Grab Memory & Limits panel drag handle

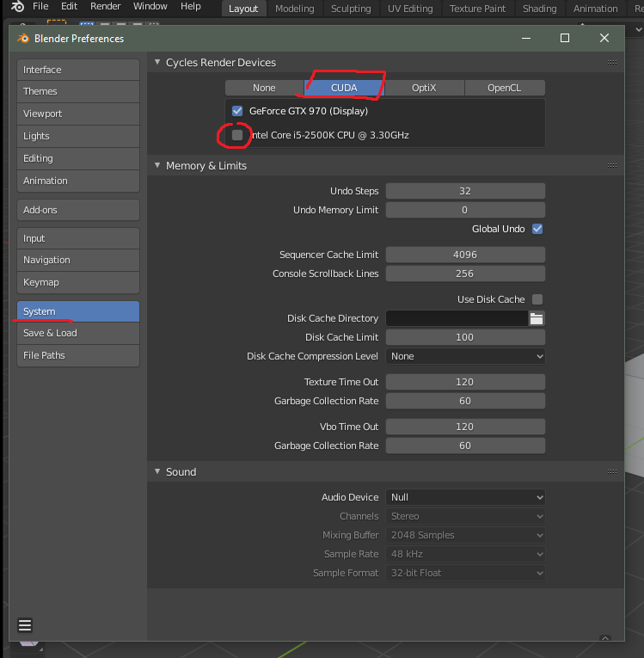[x=612, y=166]
